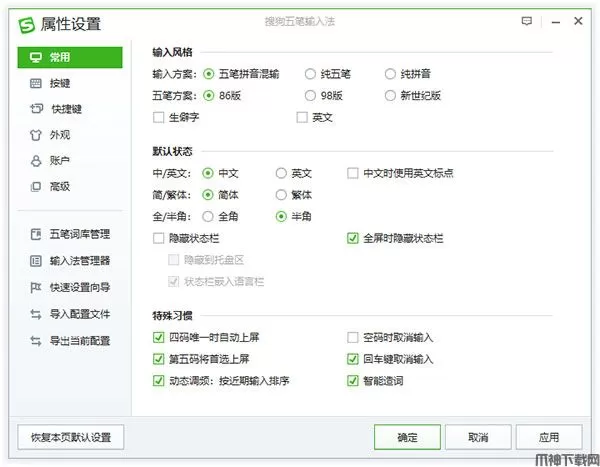Click the feedback message icon in title bar
The height and width of the screenshot is (467, 600).
[x=527, y=21]
